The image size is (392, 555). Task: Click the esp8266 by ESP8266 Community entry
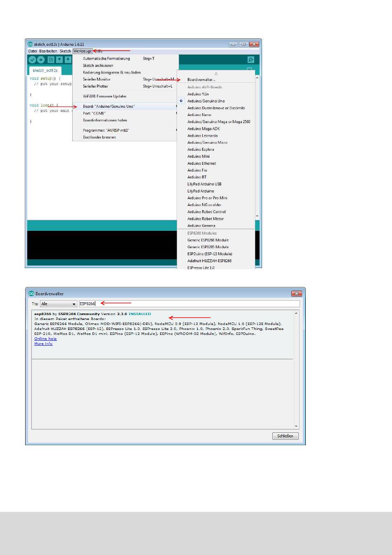click(x=163, y=335)
